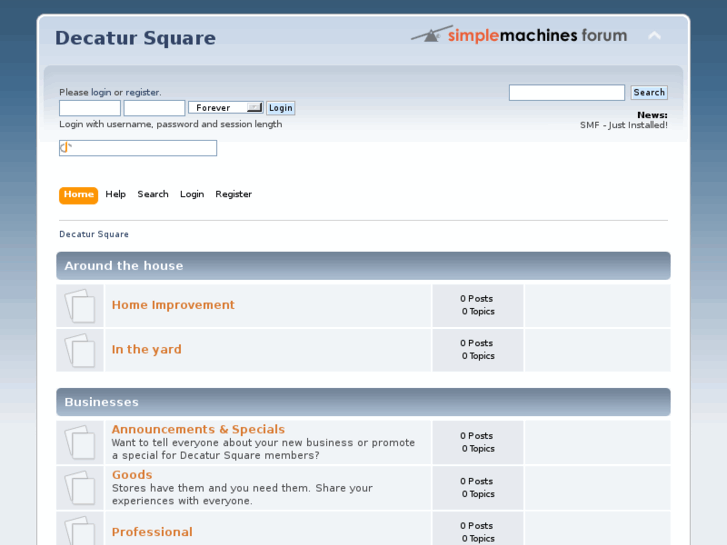The height and width of the screenshot is (545, 727).
Task: Click 'Stores have them and you need them' description
Action: pyautogui.click(x=242, y=494)
